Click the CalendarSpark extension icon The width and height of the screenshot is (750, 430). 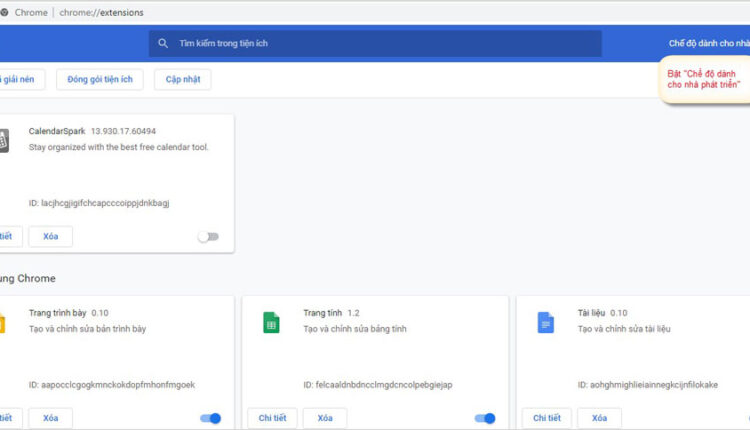click(x=3, y=141)
